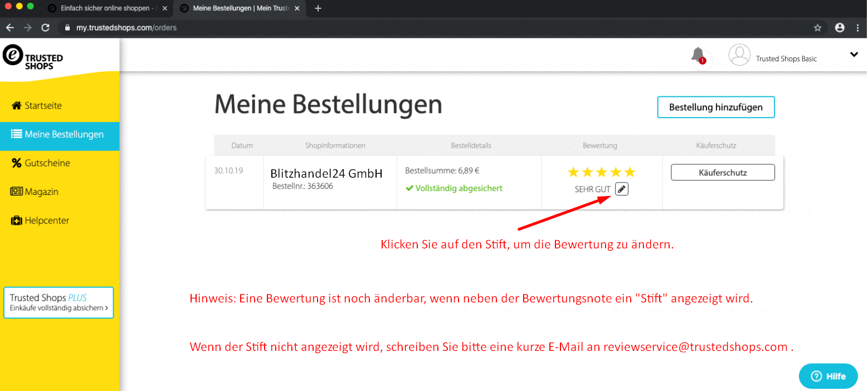Open the Chrome three-dot menu
868x391 pixels.
[859, 27]
